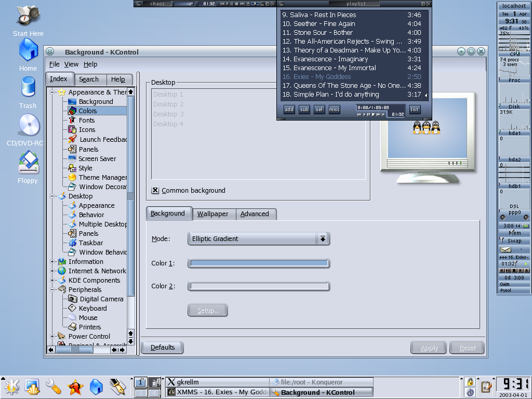Click the tree vertical scrollbar down arrow
532x399 pixels.
click(x=130, y=341)
